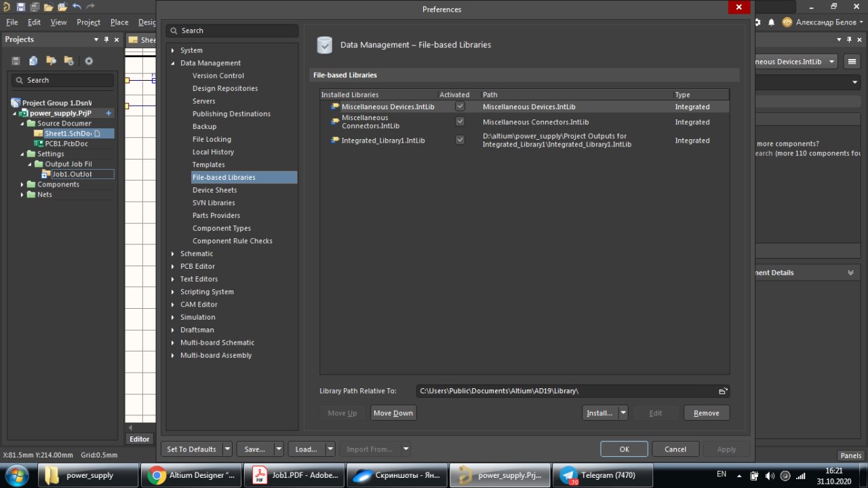Click the user avatar icon beside Александр Белов
868x488 pixels.
[787, 22]
